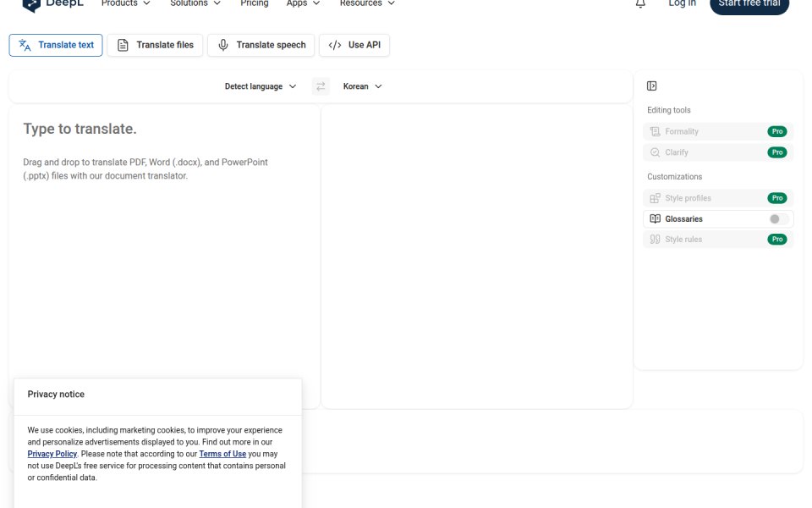Click the Style rules row
This screenshot has height=508, width=812.
pos(718,239)
